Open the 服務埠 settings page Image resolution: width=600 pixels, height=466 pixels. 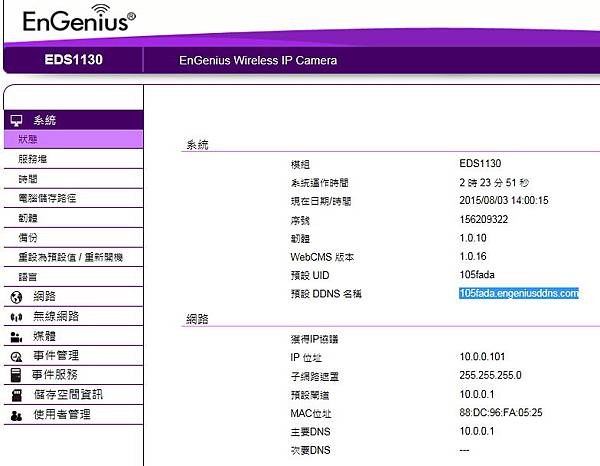(73, 159)
